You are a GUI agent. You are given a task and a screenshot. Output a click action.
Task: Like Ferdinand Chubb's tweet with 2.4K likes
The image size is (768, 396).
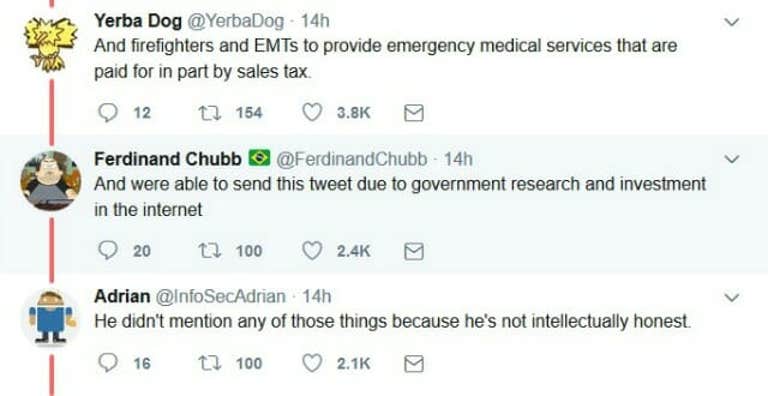point(311,251)
